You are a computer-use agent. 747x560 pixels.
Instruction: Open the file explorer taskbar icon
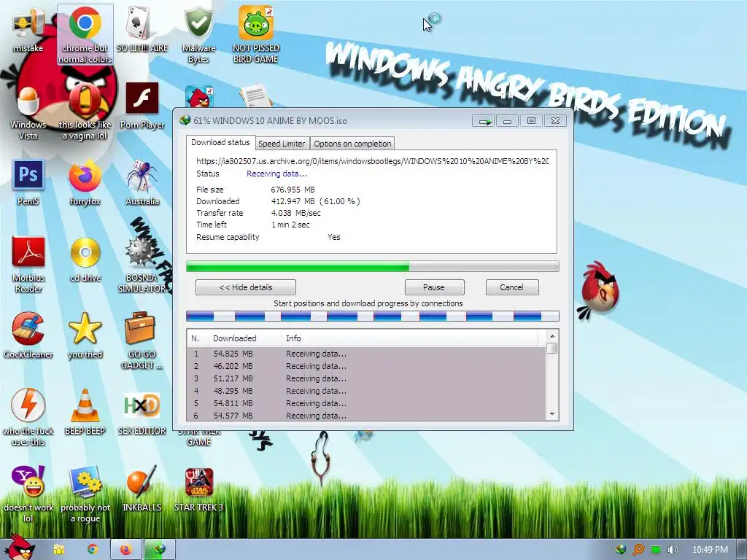(59, 550)
